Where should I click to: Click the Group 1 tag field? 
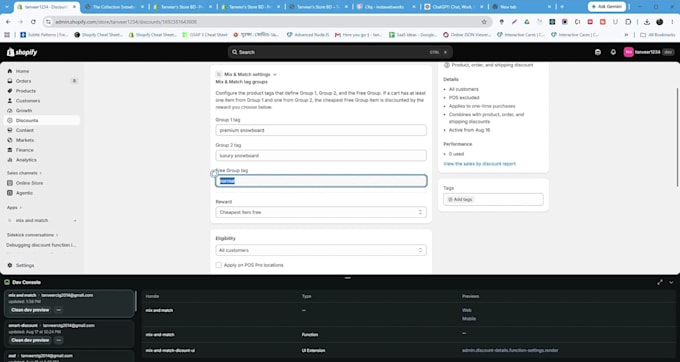[x=321, y=130]
